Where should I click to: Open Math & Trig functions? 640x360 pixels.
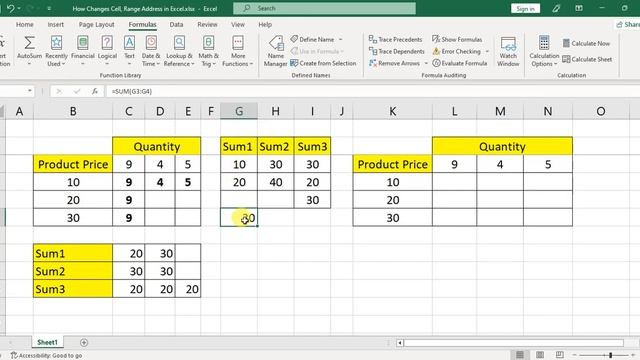(x=209, y=51)
